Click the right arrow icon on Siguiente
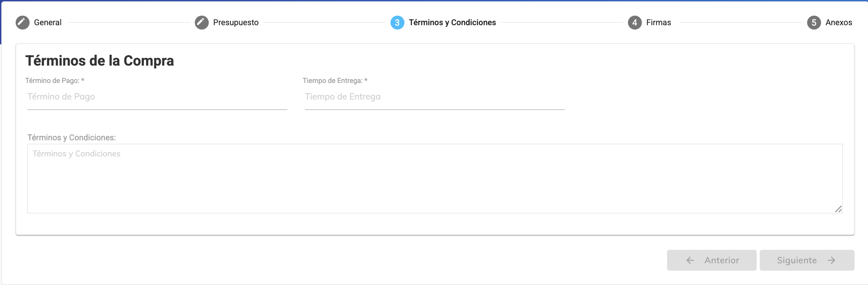The width and height of the screenshot is (868, 285). 831,260
